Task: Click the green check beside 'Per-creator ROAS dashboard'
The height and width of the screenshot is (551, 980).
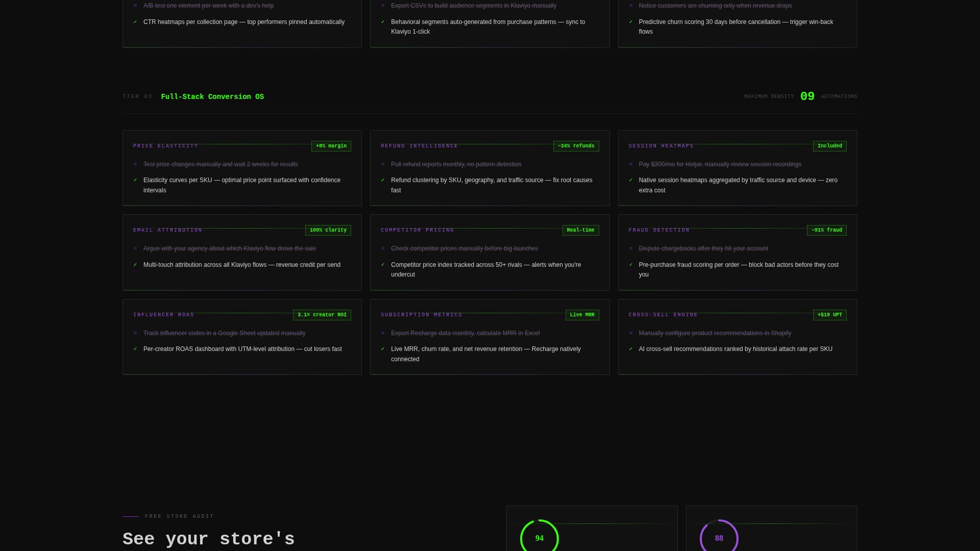Action: pos(135,349)
